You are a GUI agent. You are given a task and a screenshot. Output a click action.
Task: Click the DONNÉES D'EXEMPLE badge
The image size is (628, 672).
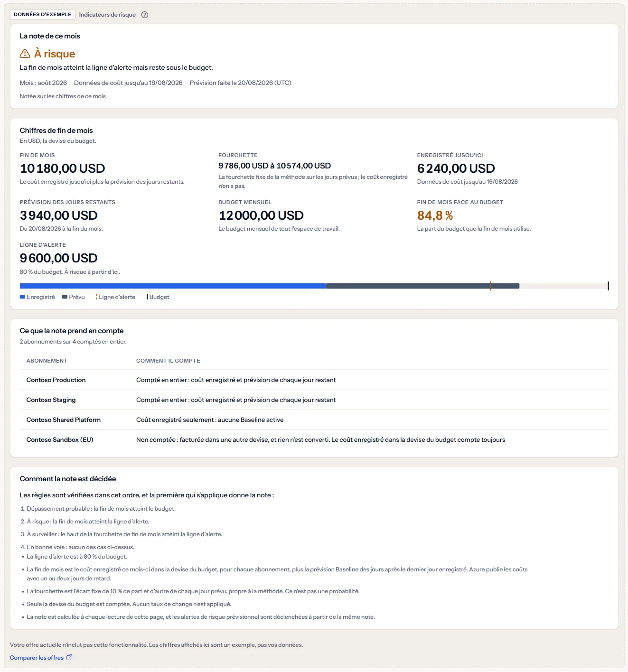(42, 15)
